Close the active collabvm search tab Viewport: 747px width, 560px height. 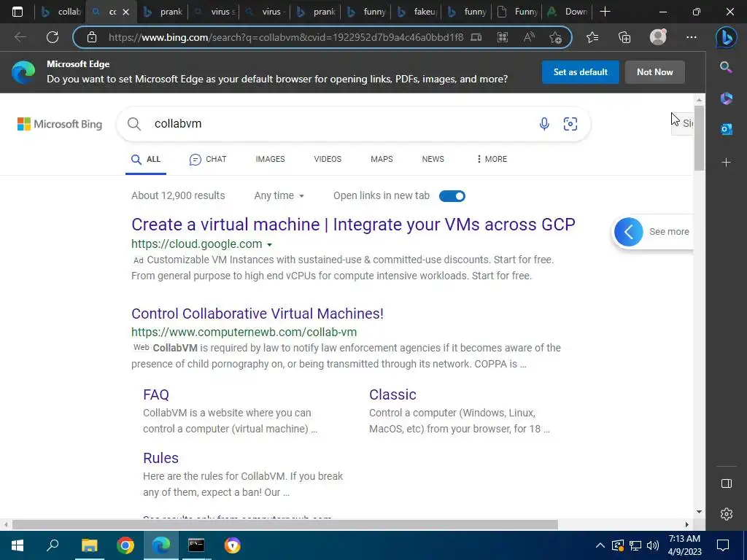(125, 12)
